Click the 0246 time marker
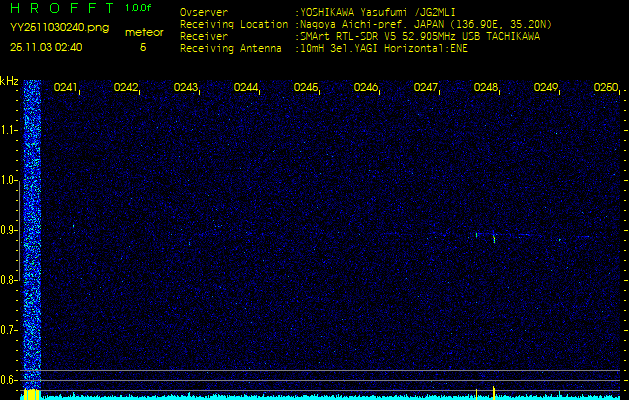 click(366, 88)
